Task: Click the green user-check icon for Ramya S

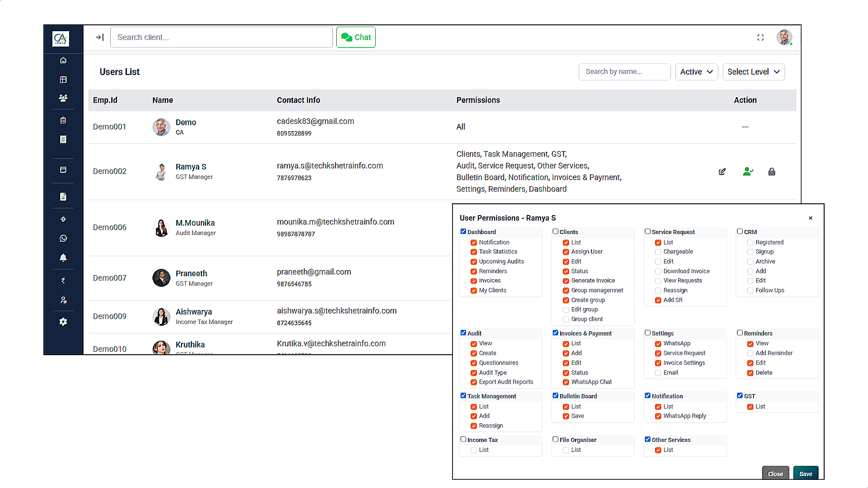Action: click(x=748, y=172)
